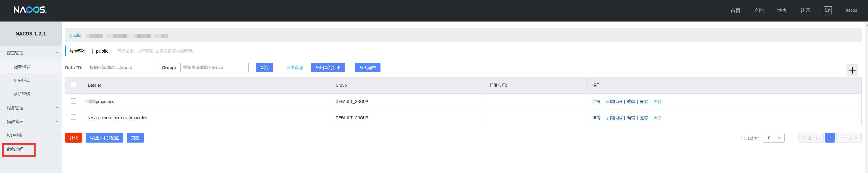The width and height of the screenshot is (868, 173).
Task: Go to page 1 in pagination
Action: [x=830, y=138]
